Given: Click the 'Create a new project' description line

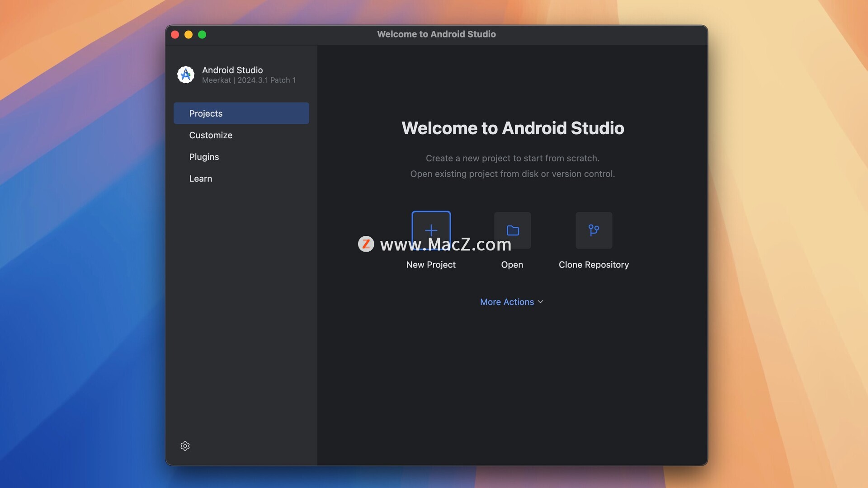Looking at the screenshot, I should pos(513,159).
